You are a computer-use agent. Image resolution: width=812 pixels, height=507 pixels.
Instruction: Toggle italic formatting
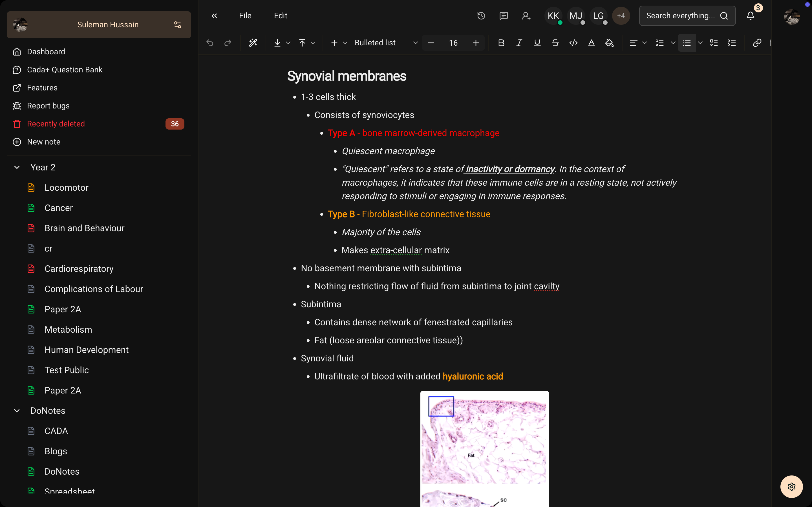tap(519, 43)
